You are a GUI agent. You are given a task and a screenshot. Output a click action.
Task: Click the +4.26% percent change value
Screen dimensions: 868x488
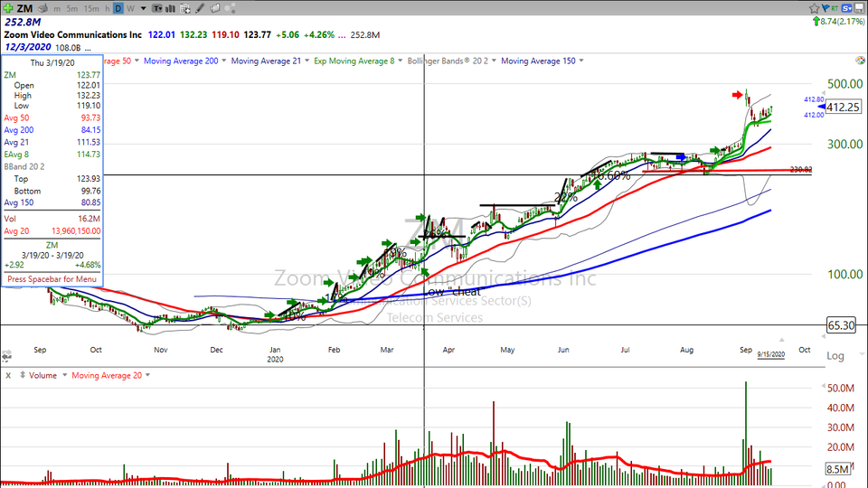pos(319,34)
